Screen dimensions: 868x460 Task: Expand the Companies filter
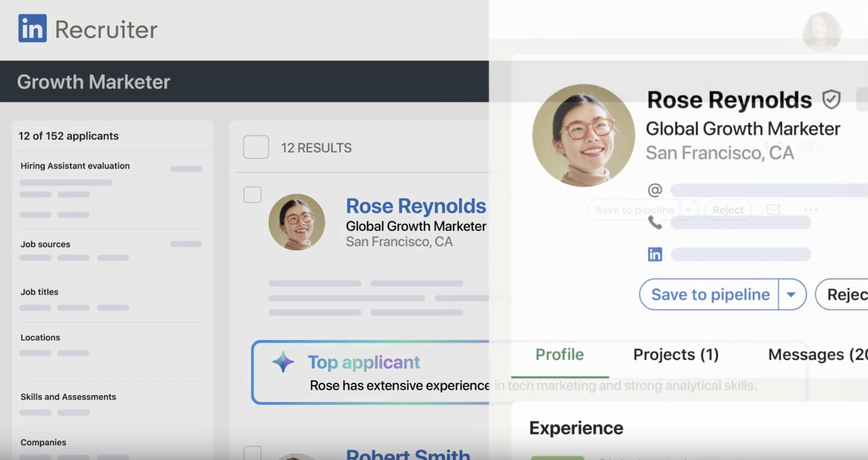tap(44, 442)
